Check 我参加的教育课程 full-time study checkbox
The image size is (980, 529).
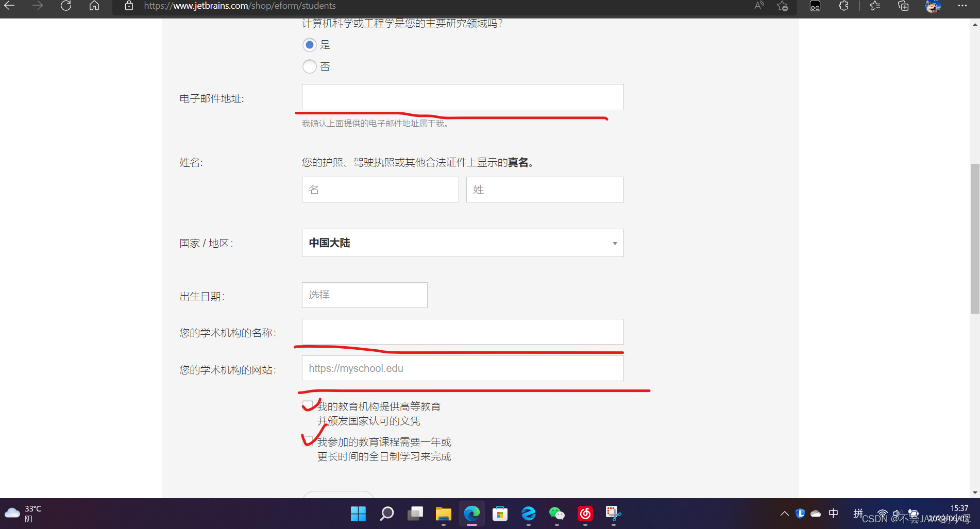308,441
